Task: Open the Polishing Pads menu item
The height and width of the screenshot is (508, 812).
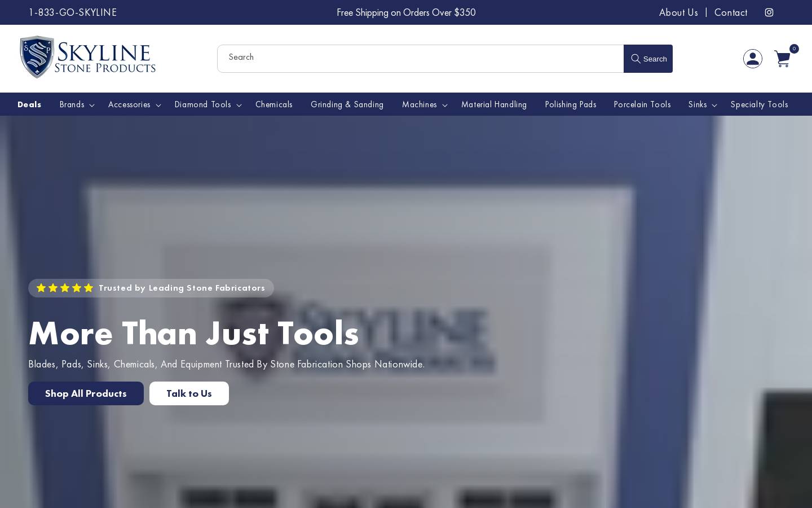Action: (x=571, y=104)
